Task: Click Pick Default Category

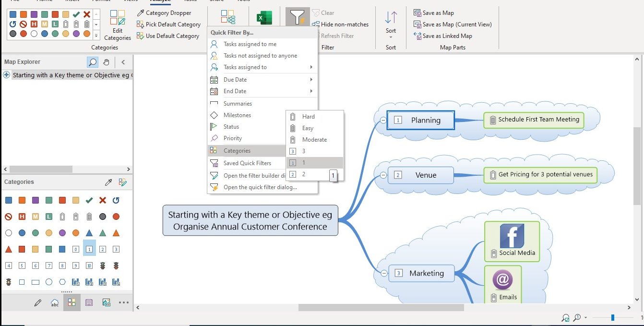Action: tap(168, 24)
